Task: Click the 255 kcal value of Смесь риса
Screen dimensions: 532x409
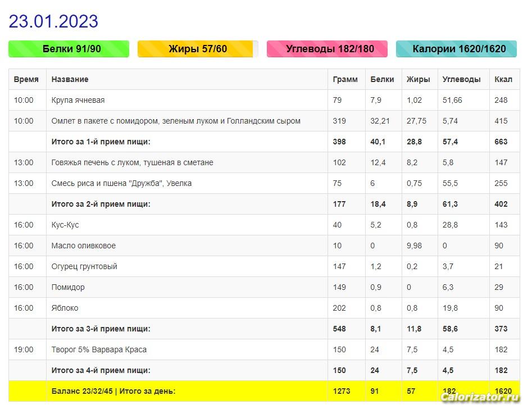Action: click(501, 183)
